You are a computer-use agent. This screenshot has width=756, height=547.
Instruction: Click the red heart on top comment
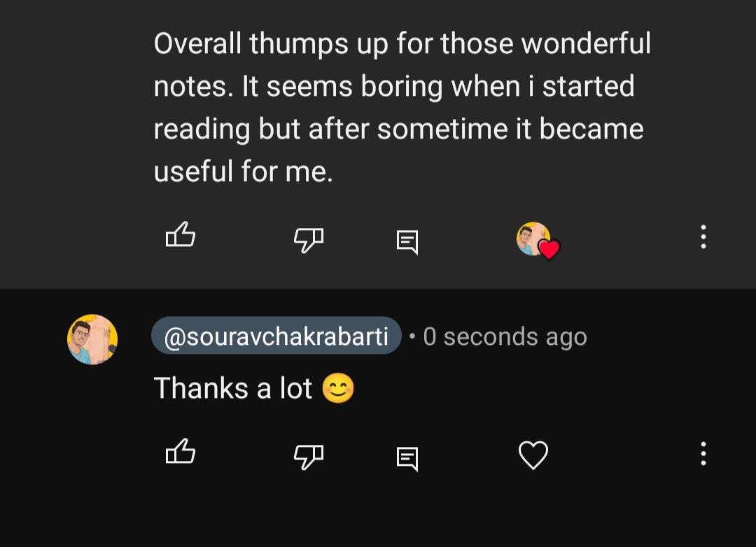(x=549, y=250)
